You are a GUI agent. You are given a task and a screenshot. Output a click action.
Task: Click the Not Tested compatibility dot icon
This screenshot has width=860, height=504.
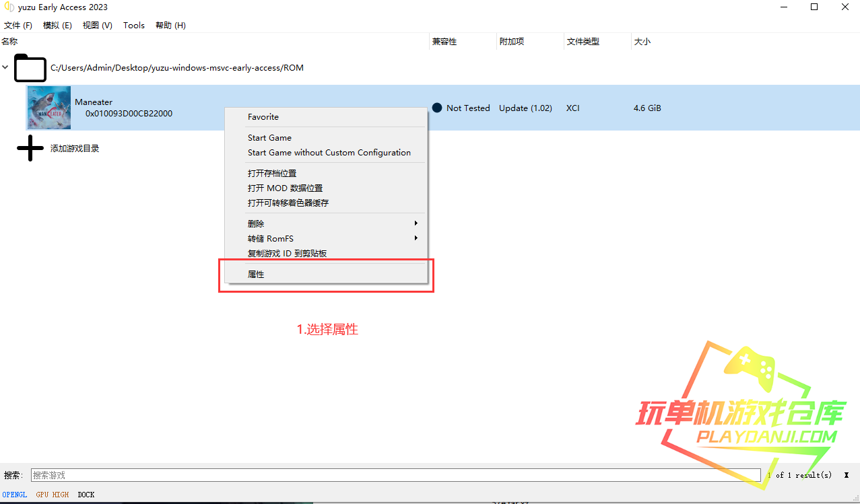coord(437,108)
